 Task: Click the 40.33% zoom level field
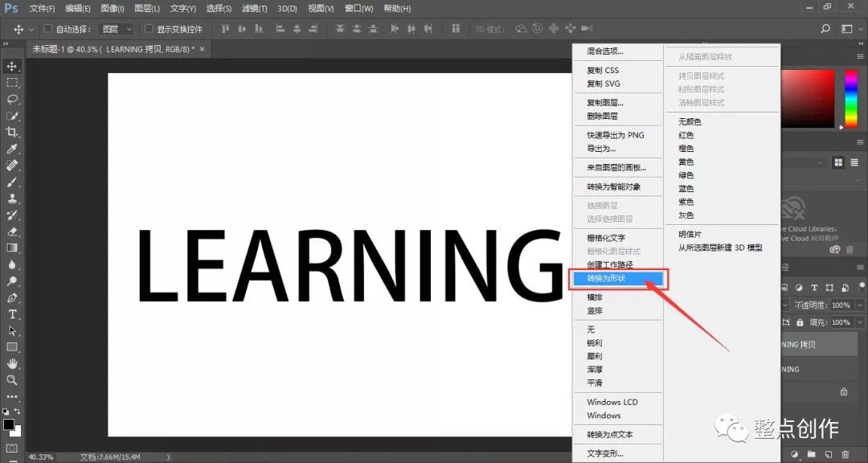(x=40, y=457)
